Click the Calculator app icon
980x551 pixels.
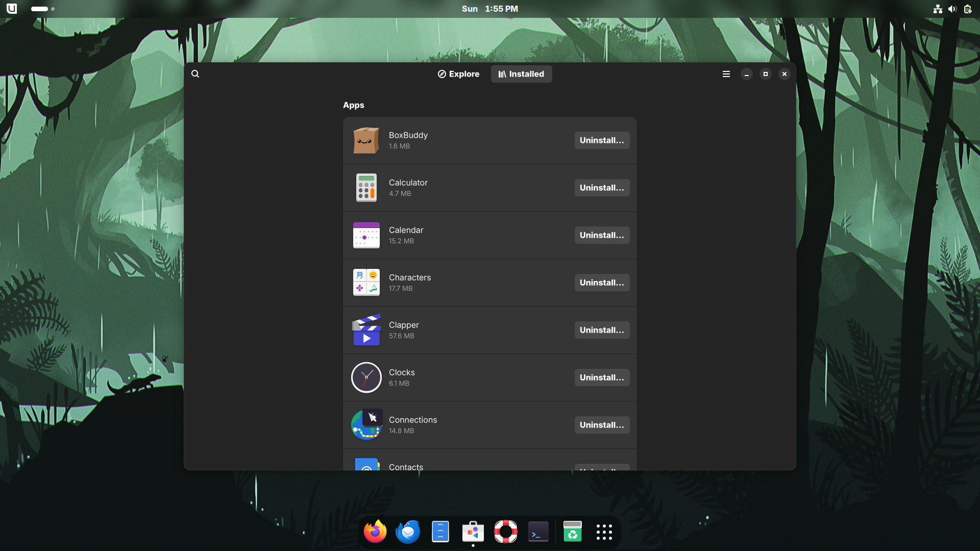click(366, 188)
